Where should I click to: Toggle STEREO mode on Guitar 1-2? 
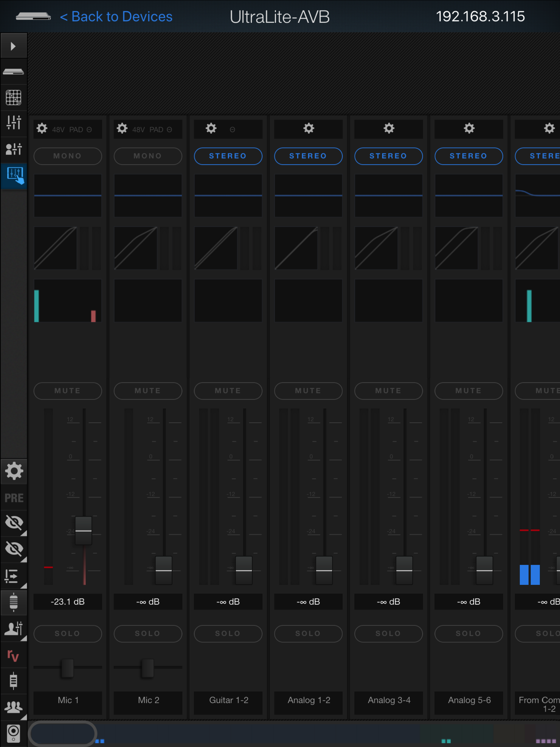(x=228, y=156)
